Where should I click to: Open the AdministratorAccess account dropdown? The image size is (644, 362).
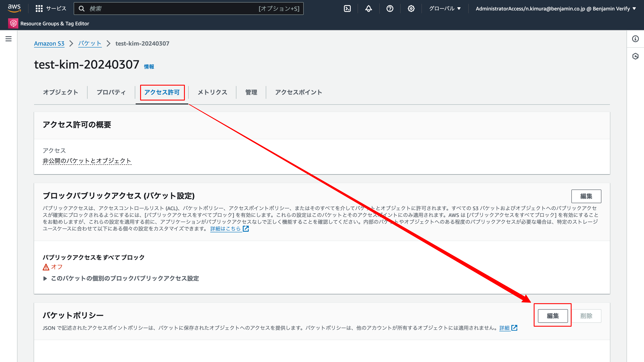pyautogui.click(x=555, y=9)
